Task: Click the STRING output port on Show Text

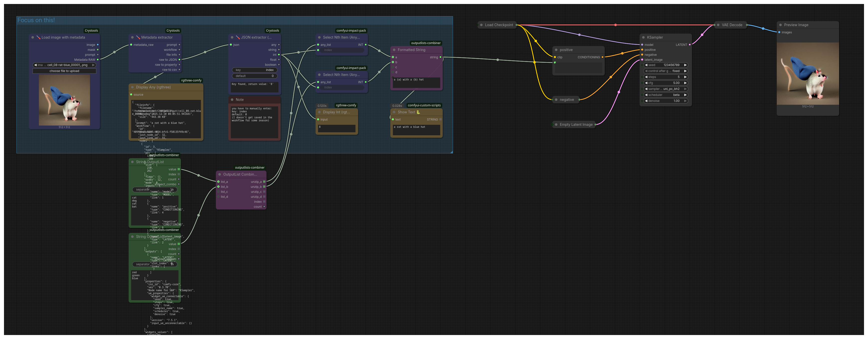Action: tap(440, 120)
